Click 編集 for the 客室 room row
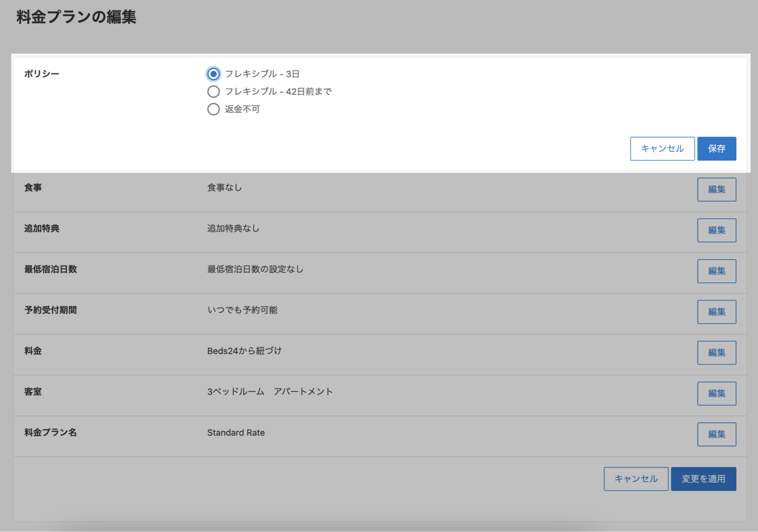 coord(716,393)
